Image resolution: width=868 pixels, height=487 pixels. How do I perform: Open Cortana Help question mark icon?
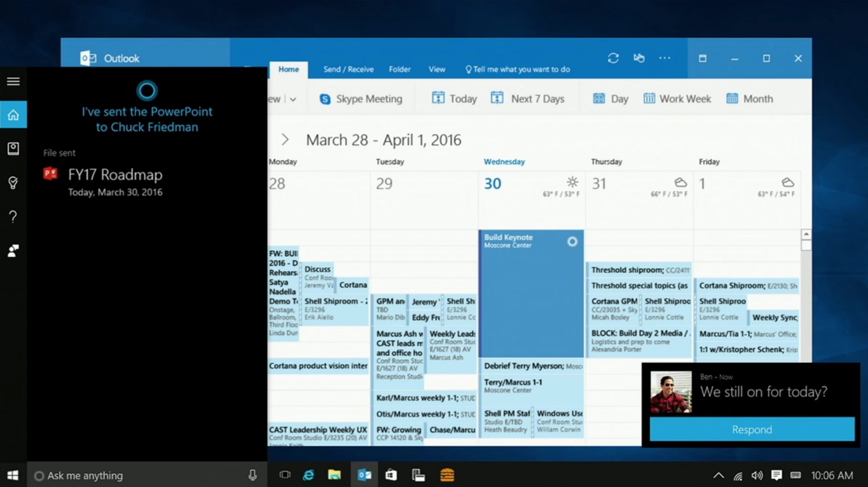[13, 217]
